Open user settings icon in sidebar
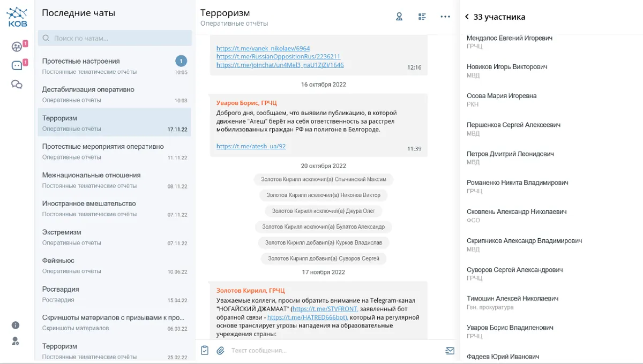 point(16,341)
